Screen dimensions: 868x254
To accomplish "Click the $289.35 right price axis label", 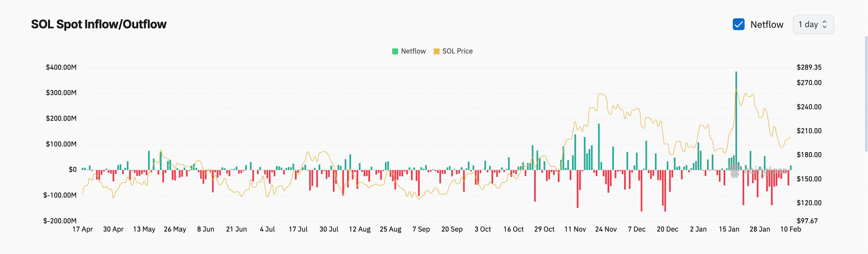I will click(809, 67).
